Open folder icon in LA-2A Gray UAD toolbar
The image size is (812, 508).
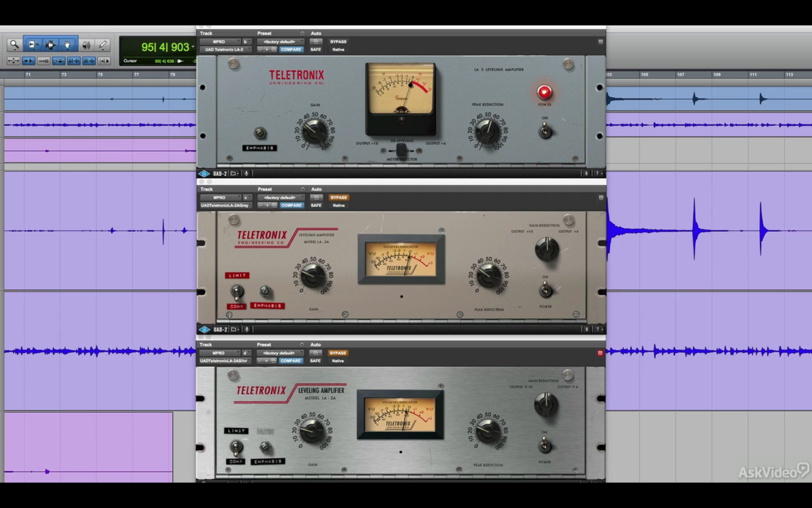pyautogui.click(x=234, y=330)
